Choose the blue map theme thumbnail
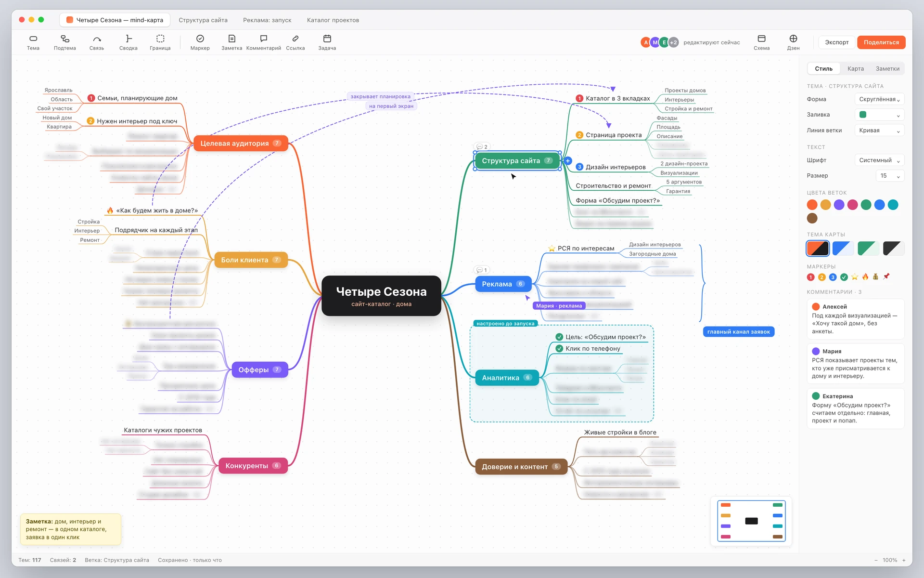 pyautogui.click(x=843, y=249)
